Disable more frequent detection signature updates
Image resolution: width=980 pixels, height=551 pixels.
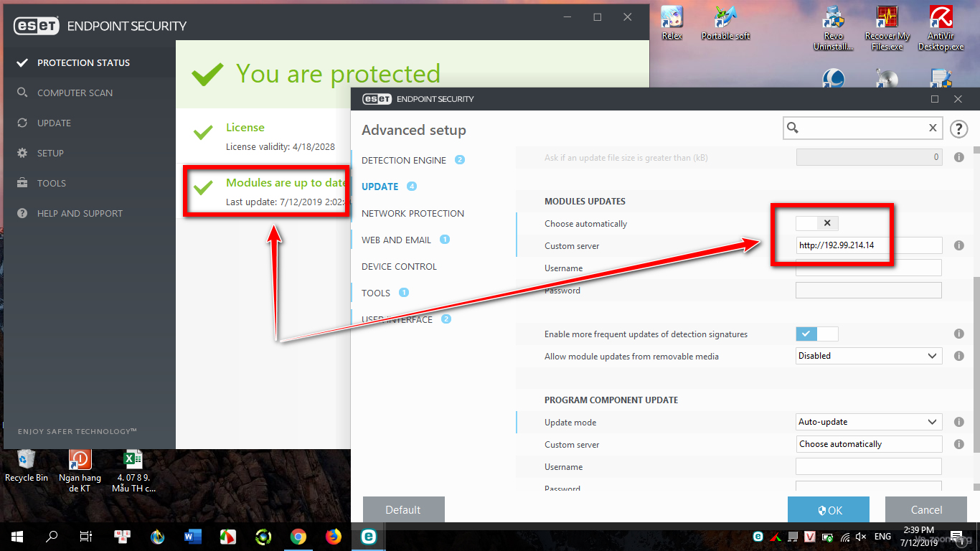pos(817,334)
